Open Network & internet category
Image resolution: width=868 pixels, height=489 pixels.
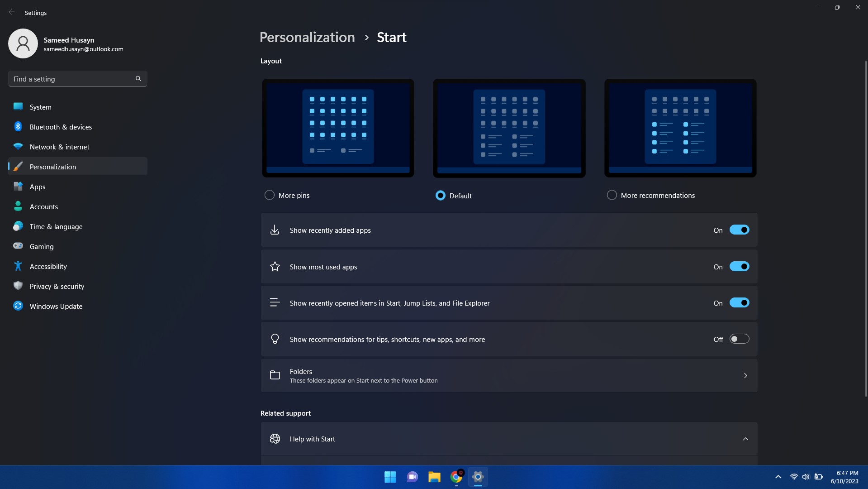(78, 147)
